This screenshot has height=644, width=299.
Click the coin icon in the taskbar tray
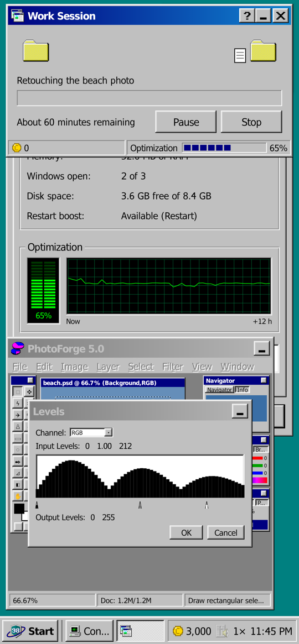point(178,631)
